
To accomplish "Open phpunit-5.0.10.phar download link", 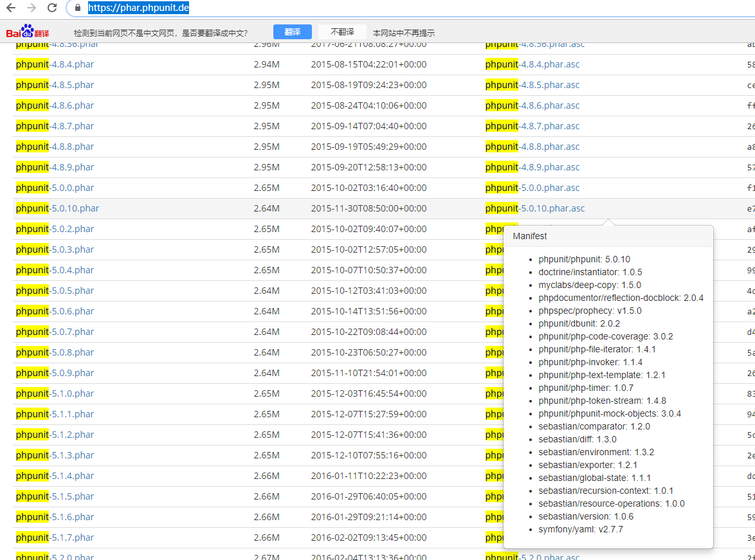I will click(57, 208).
